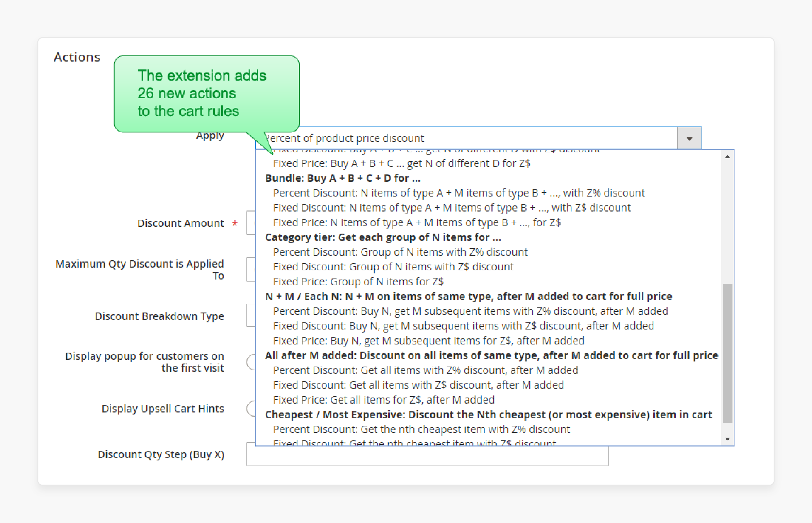Click the Display popup for customers label
Screen dimensions: 812x523
point(144,362)
